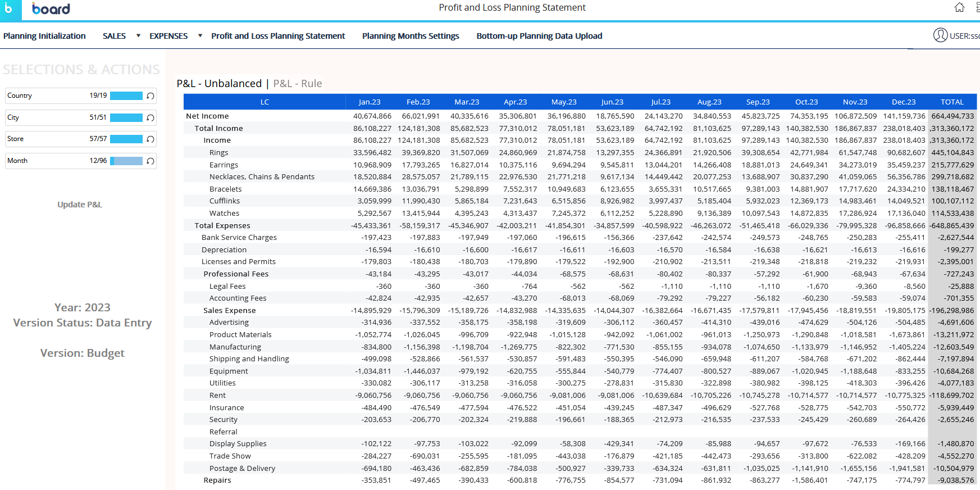
Task: Click the user profile avatar icon
Action: [940, 35]
